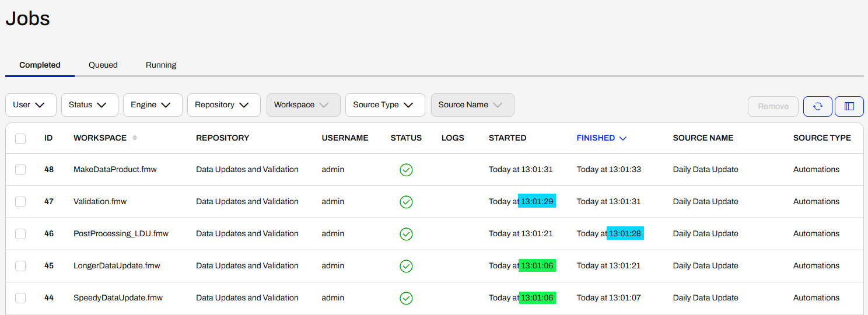Select checkbox for job 45 row

[x=20, y=266]
